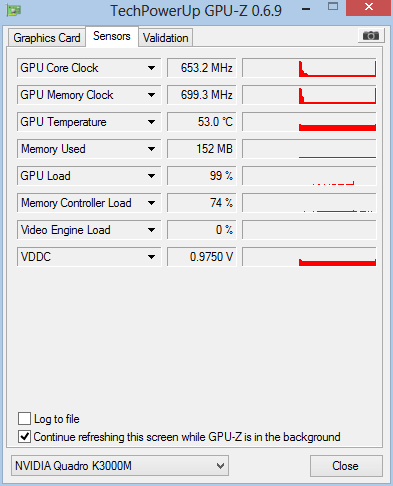The height and width of the screenshot is (486, 393).
Task: Switch to the Validation tab
Action: coord(166,38)
